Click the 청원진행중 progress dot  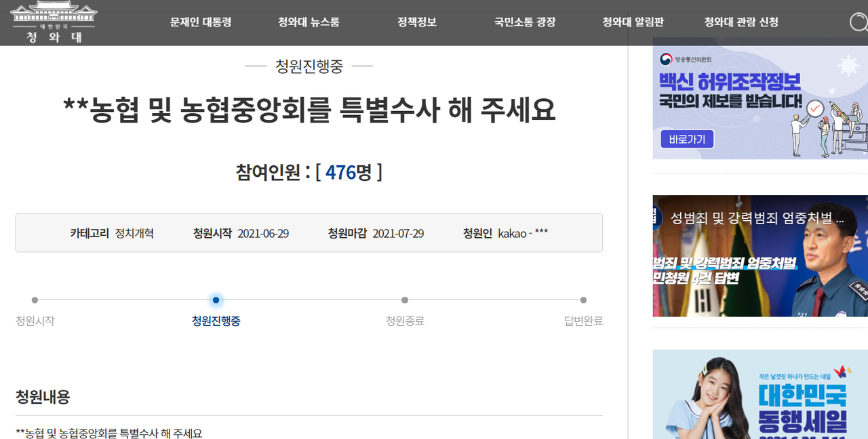(216, 299)
